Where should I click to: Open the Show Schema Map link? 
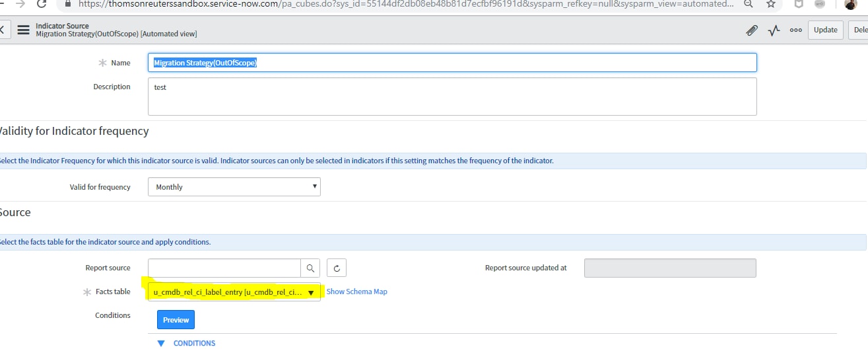[x=356, y=292]
